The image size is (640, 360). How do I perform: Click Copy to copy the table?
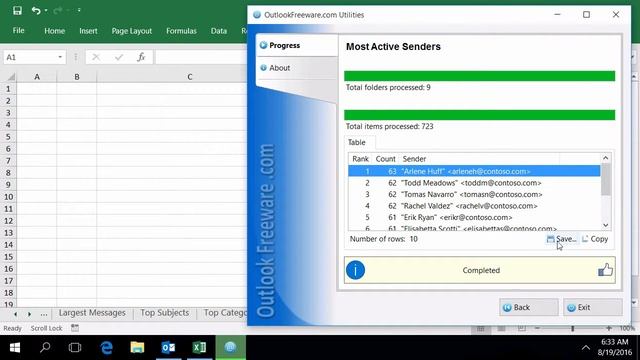[x=595, y=239]
